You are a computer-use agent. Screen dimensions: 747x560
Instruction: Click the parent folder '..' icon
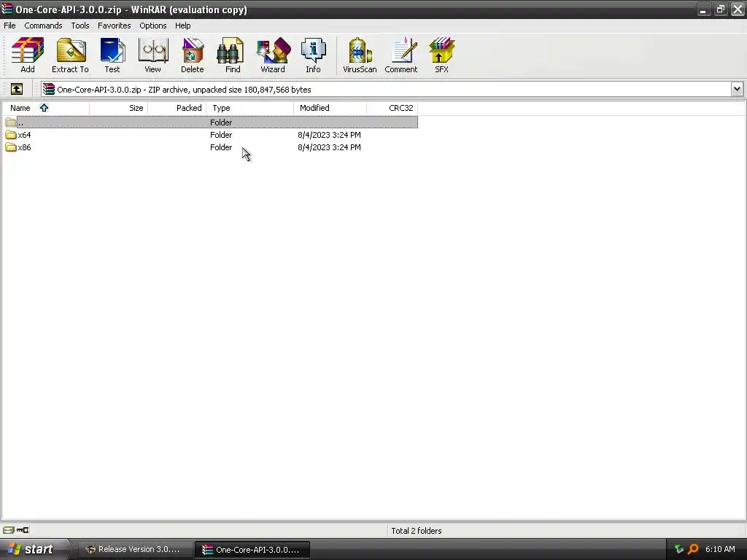[10, 122]
